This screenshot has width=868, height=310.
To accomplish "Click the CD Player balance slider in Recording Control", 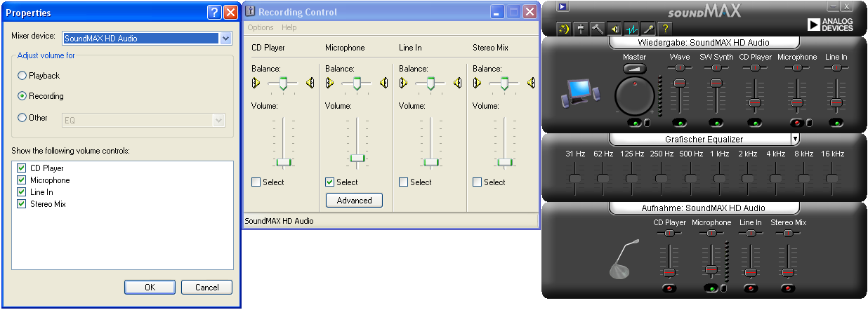I will [283, 83].
